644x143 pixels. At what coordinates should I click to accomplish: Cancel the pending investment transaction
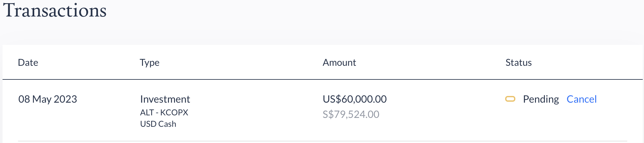tap(582, 99)
